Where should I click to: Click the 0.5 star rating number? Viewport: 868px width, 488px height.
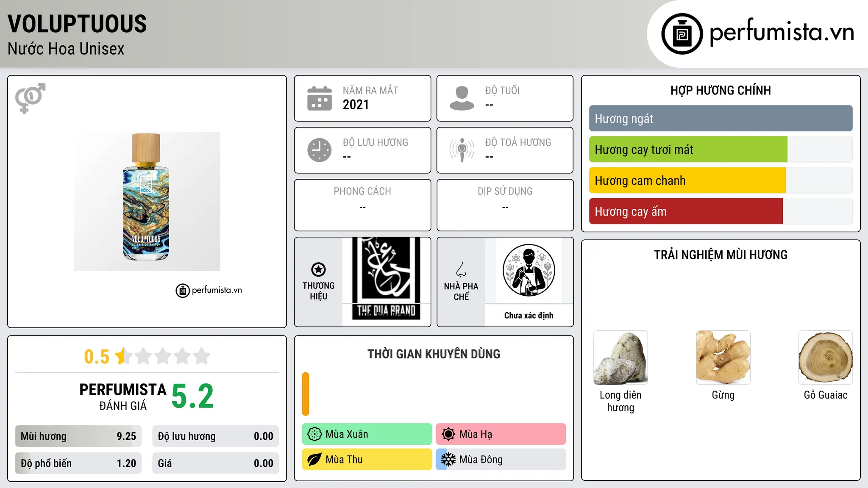(97, 357)
